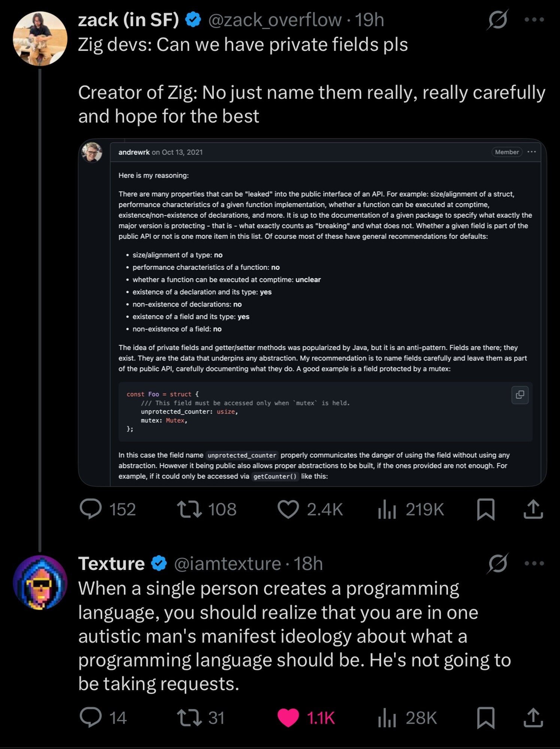Share Texture's tweet via share icon
Image resolution: width=560 pixels, height=749 pixels.
click(533, 718)
